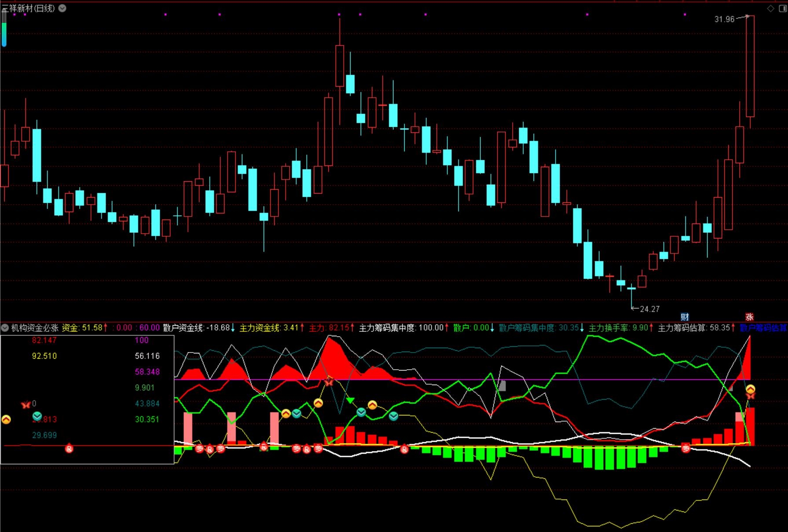Click the 30.351 value in the legend
The width and height of the screenshot is (788, 532).
point(147,419)
